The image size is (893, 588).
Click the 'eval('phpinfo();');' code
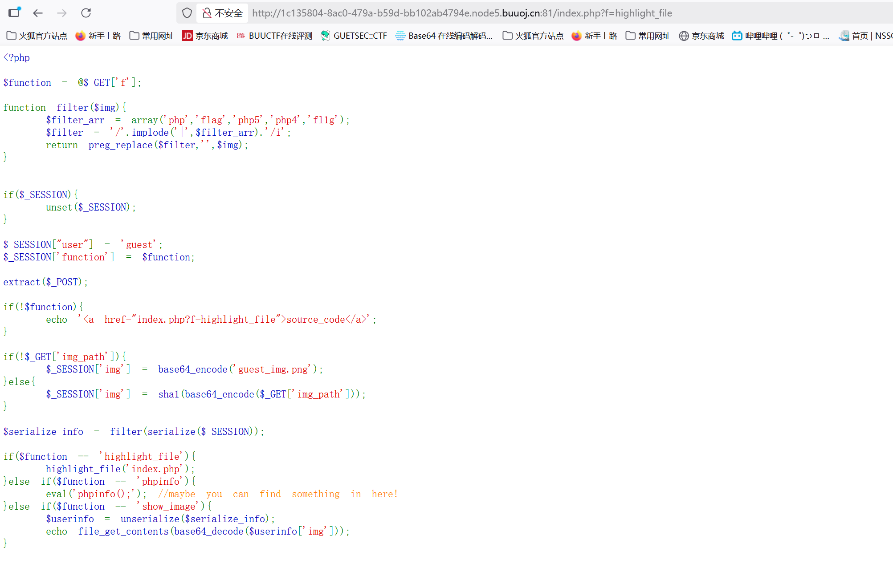pos(96,494)
